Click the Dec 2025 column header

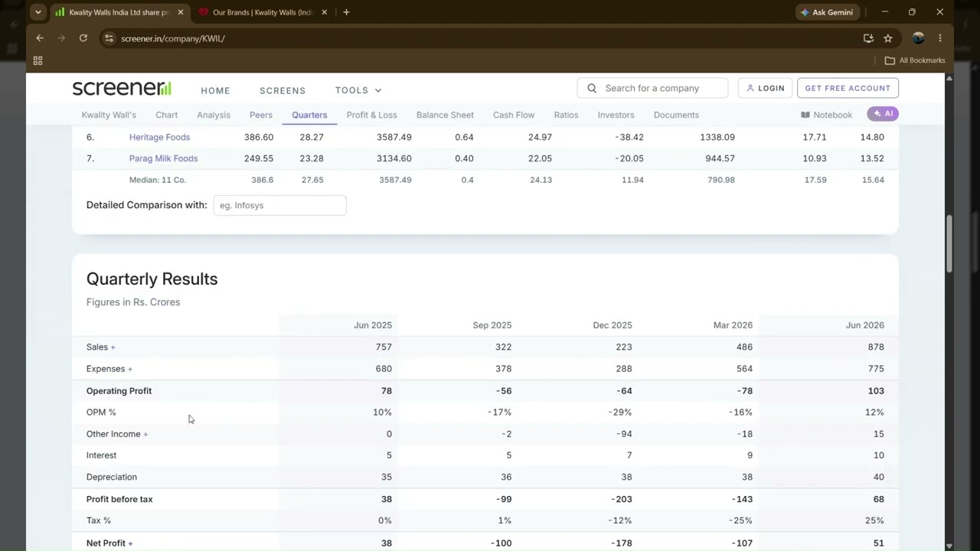coord(612,325)
